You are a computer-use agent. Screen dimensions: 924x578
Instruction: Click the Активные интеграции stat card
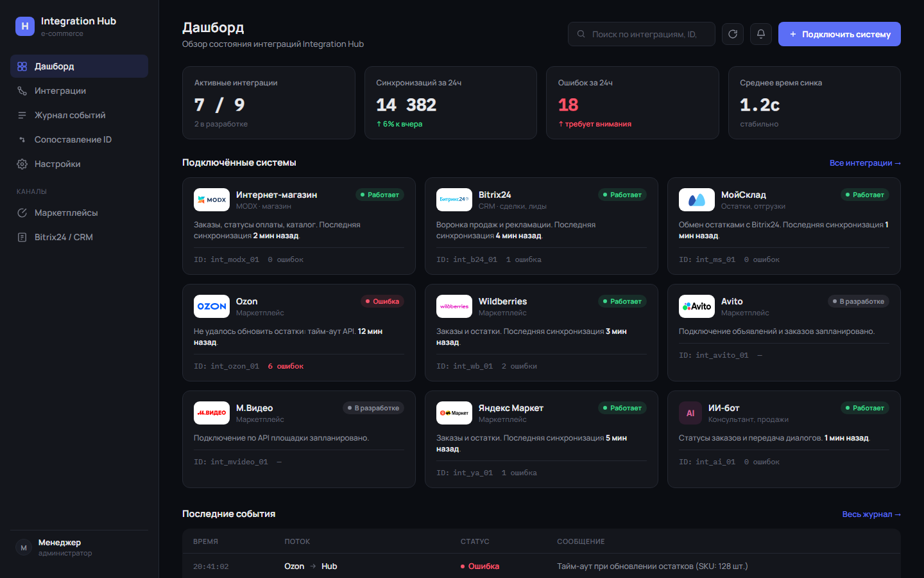click(268, 103)
